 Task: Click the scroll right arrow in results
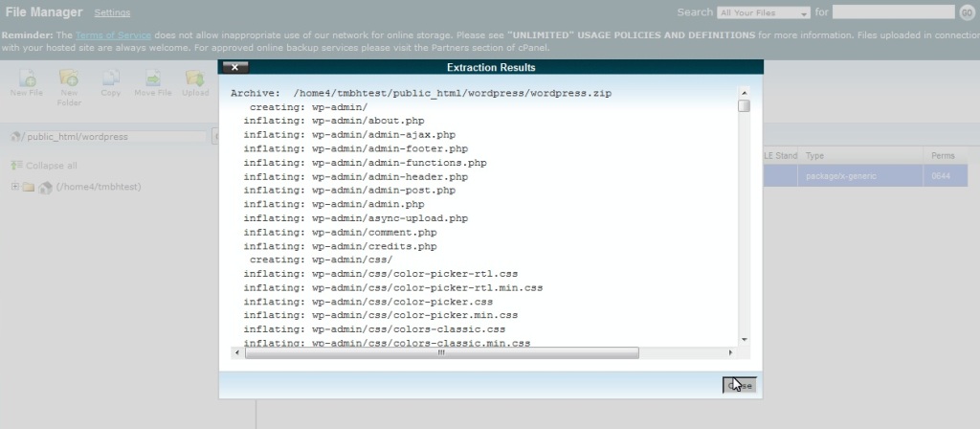(730, 353)
